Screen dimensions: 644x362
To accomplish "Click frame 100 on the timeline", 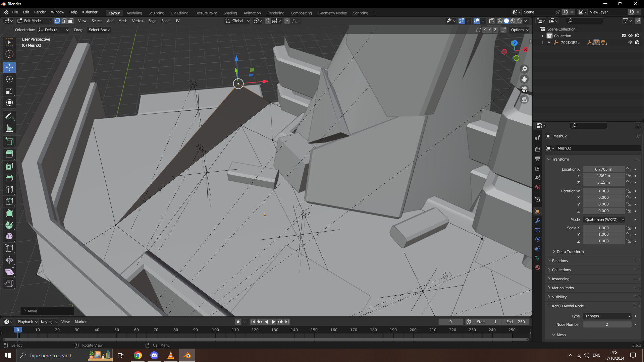I will click(x=215, y=330).
